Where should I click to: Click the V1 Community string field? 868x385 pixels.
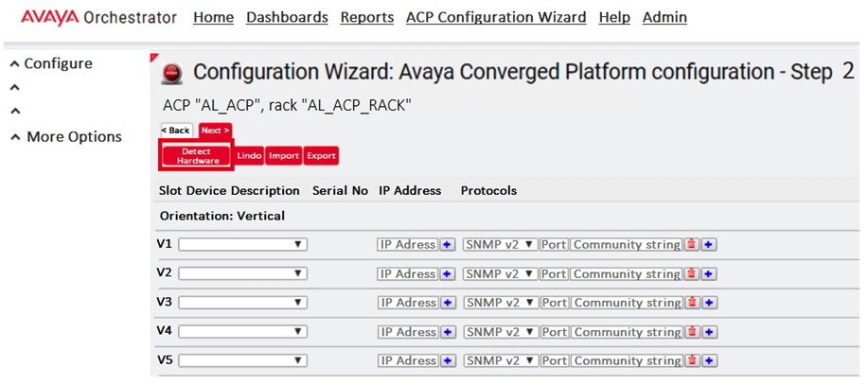(627, 244)
